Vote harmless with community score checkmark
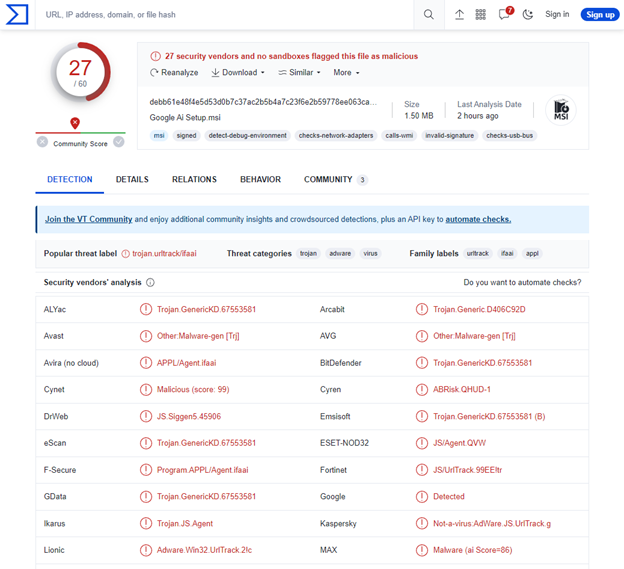This screenshot has height=569, width=624. coord(119,142)
